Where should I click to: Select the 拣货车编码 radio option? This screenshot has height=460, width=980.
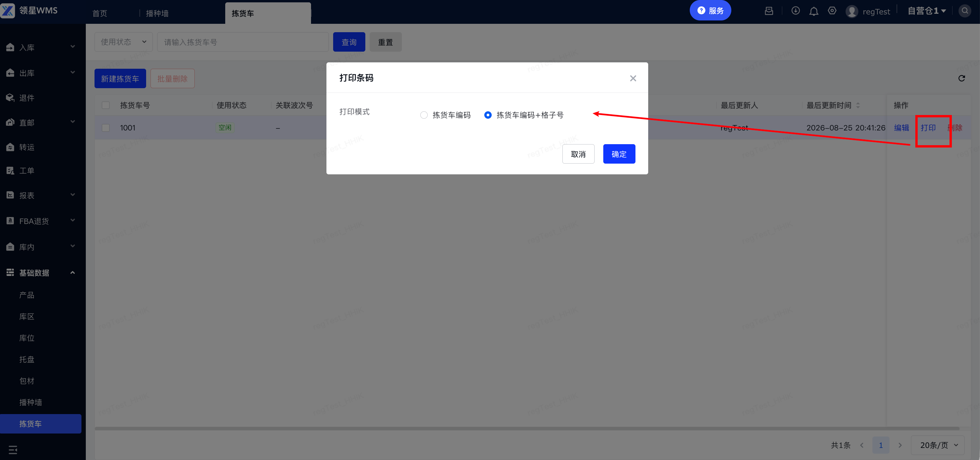(x=424, y=115)
